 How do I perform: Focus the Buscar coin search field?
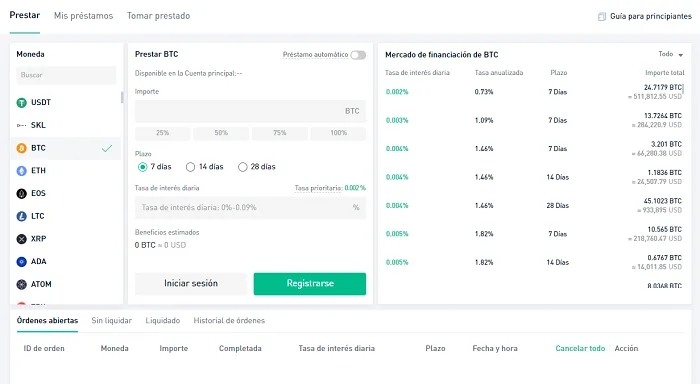pyautogui.click(x=66, y=75)
